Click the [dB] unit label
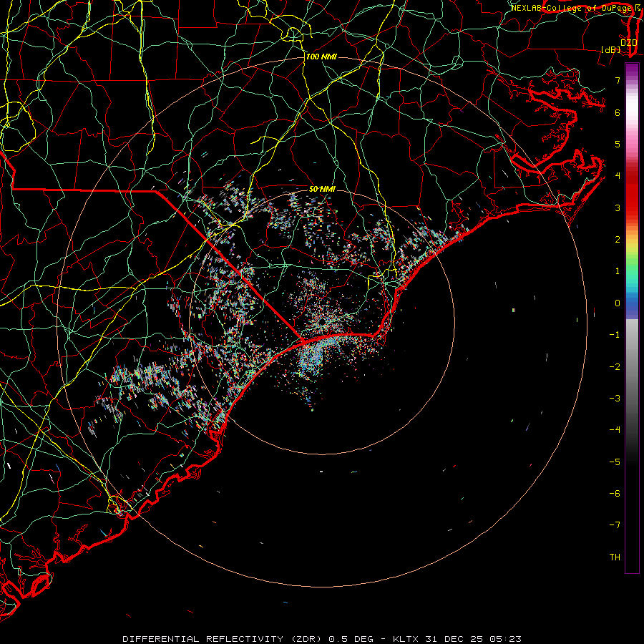Viewport: 644px width, 644px height. pyautogui.click(x=611, y=49)
